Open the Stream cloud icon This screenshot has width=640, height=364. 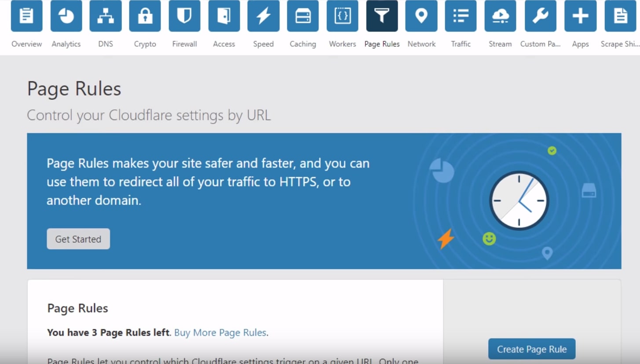click(500, 16)
